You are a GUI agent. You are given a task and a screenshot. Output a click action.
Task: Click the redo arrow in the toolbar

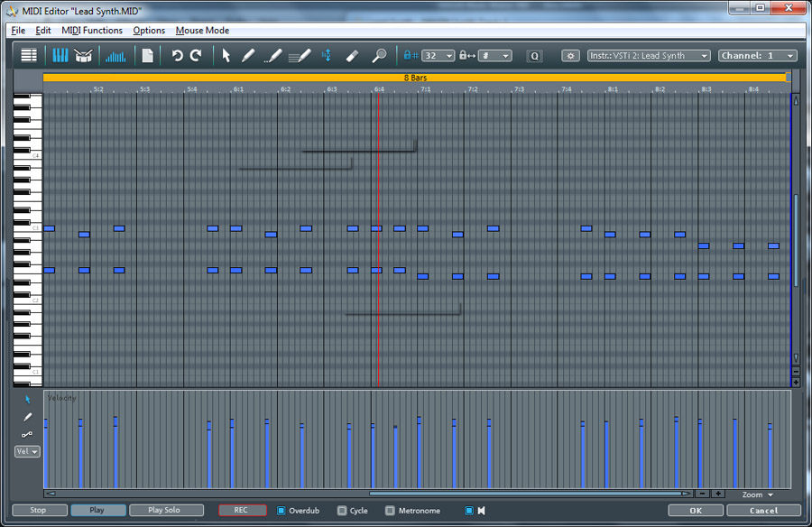[x=196, y=56]
